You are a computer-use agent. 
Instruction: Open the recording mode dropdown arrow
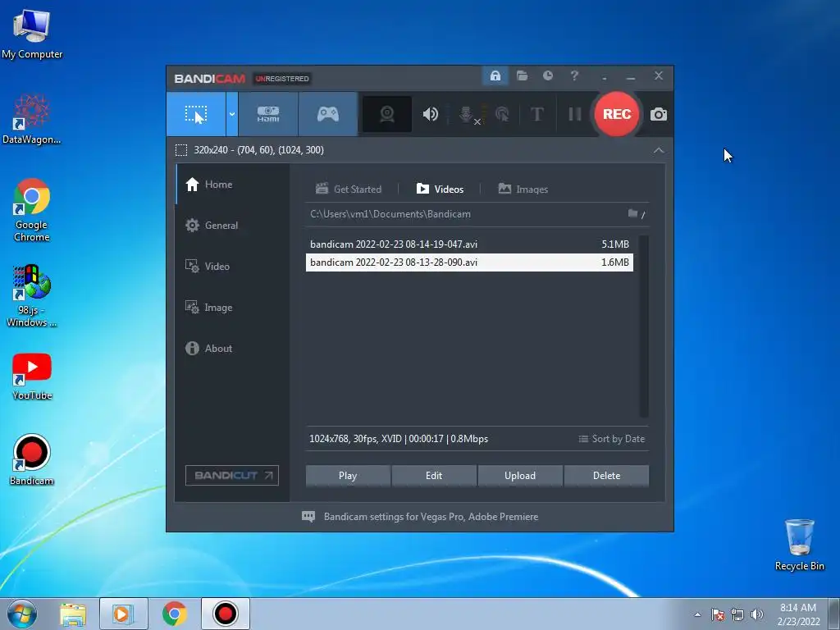click(232, 114)
